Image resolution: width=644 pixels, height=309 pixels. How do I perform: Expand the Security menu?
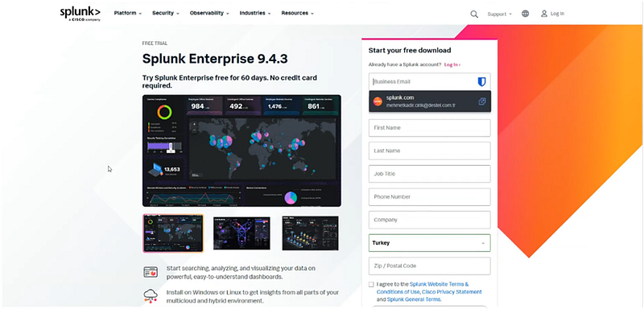click(166, 13)
